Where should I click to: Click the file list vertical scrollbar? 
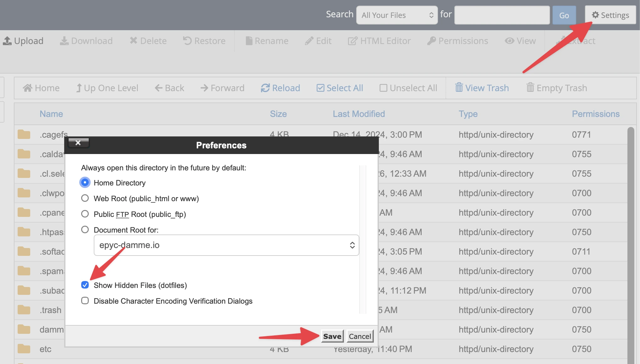[631, 245]
